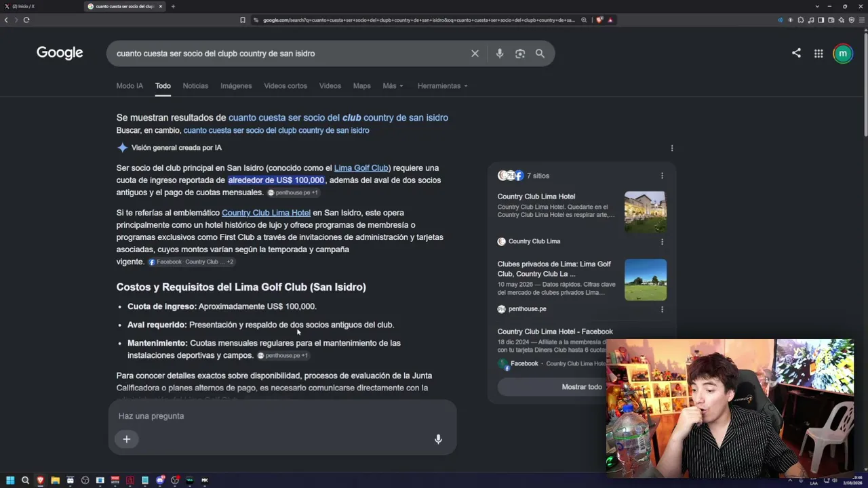
Task: Click microphone in the Haz una pregunta box
Action: pyautogui.click(x=438, y=439)
